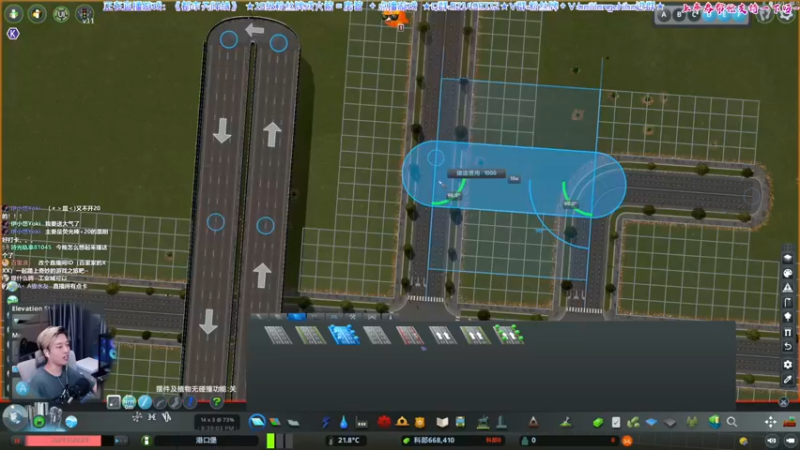Toggle the teal round road option button
This screenshot has width=800, height=450.
(x=129, y=402)
